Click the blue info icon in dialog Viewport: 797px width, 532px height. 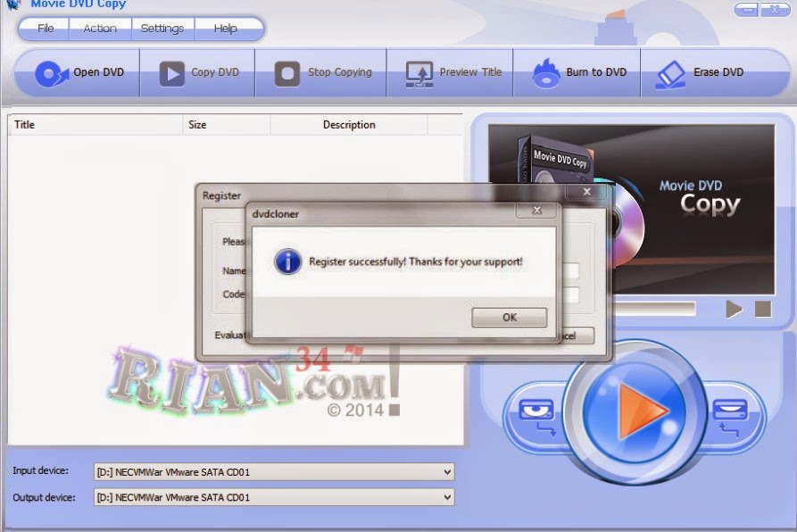[287, 262]
